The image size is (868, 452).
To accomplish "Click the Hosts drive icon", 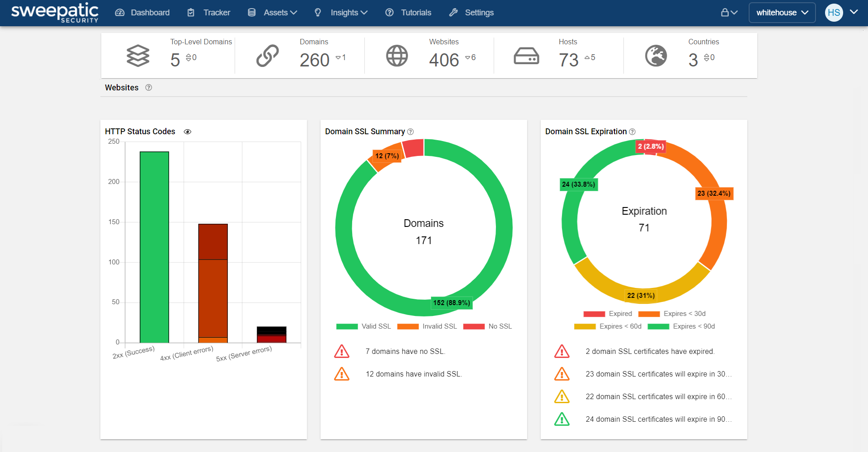I will [526, 56].
